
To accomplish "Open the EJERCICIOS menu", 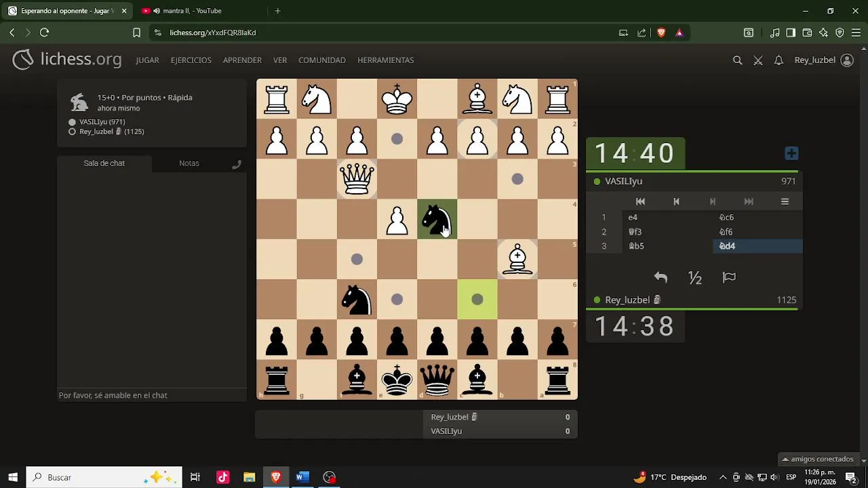I will 191,60.
